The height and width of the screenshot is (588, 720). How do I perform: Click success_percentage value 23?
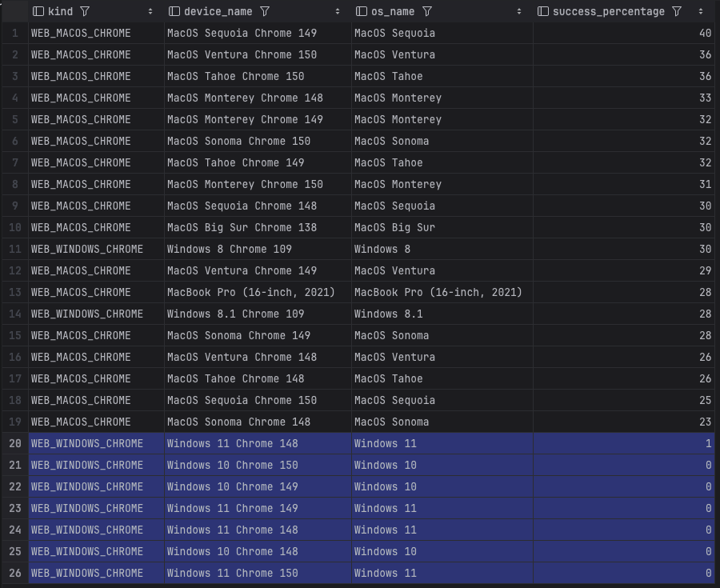click(624, 422)
